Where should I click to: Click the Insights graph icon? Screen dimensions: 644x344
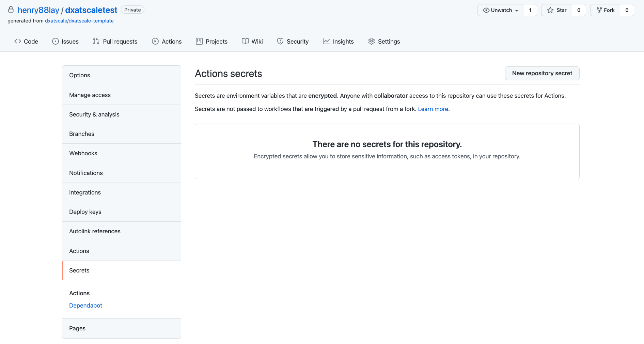pos(326,41)
